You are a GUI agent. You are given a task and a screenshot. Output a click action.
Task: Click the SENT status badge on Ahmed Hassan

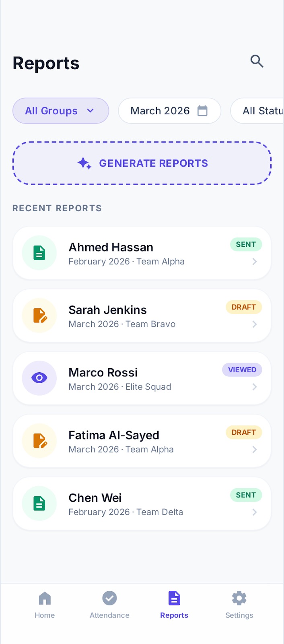pos(246,244)
